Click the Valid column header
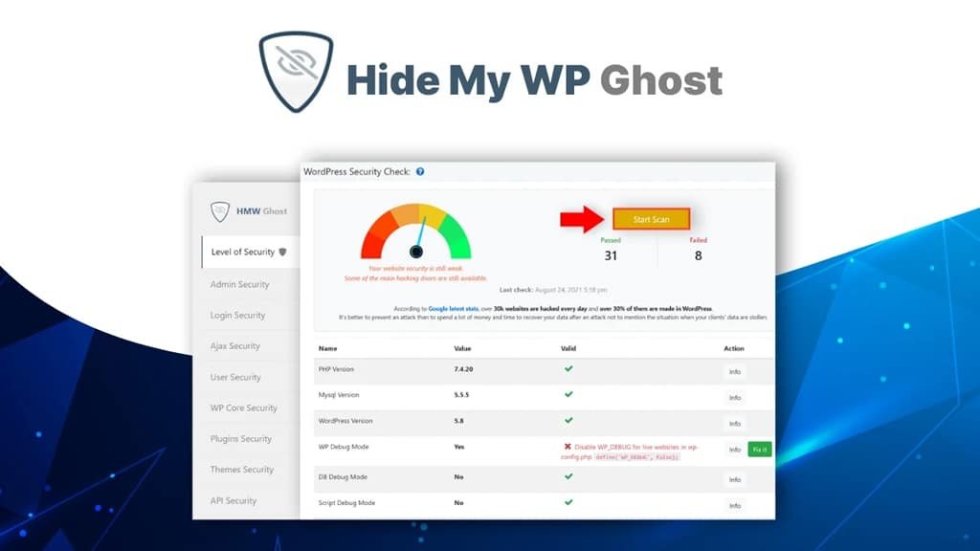Screen dimensions: 980x551 pyautogui.click(x=568, y=348)
